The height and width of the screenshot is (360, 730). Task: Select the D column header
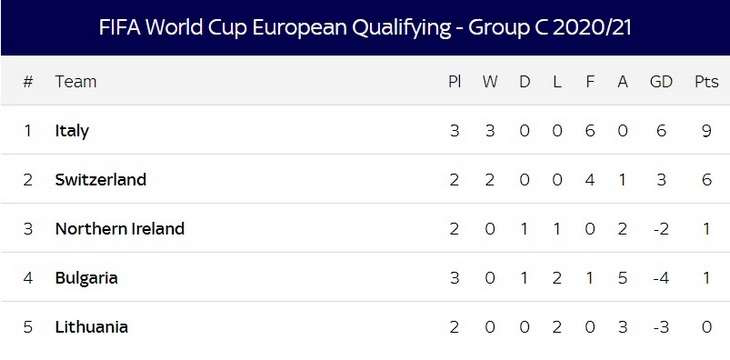[525, 82]
